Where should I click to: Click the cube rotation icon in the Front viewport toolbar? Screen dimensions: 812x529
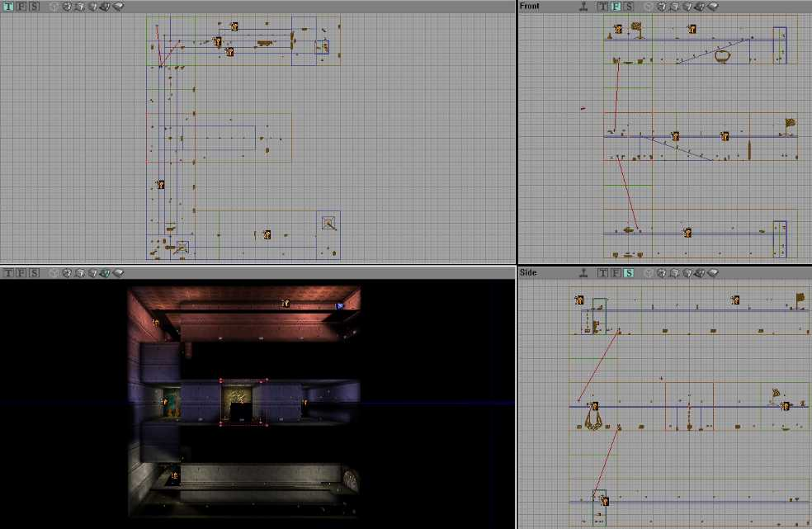(x=675, y=6)
